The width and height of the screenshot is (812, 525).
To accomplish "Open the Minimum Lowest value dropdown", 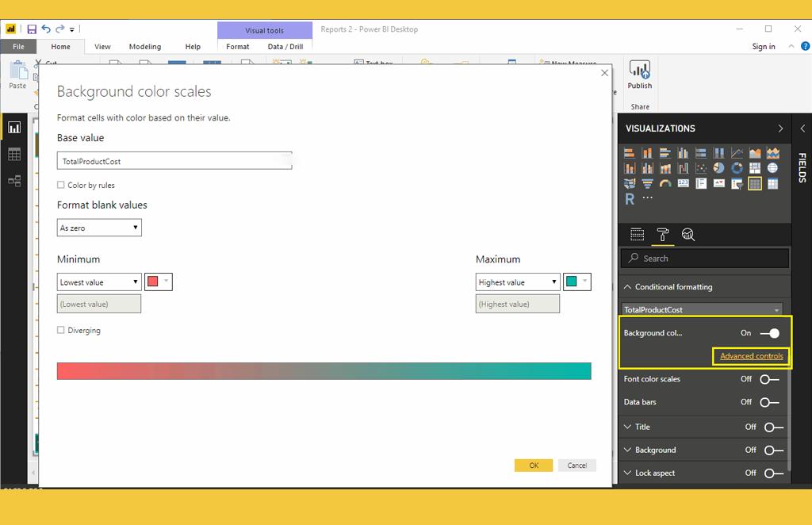I will point(99,282).
